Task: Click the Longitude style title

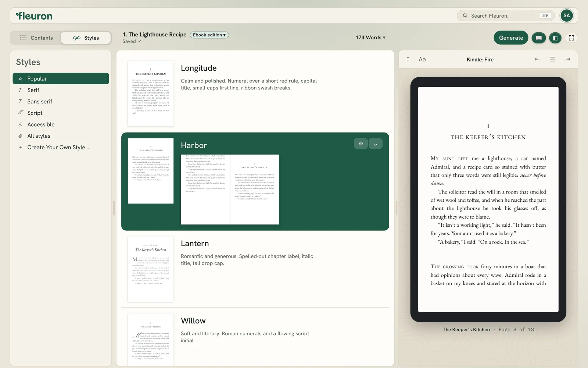Action: pyautogui.click(x=199, y=68)
